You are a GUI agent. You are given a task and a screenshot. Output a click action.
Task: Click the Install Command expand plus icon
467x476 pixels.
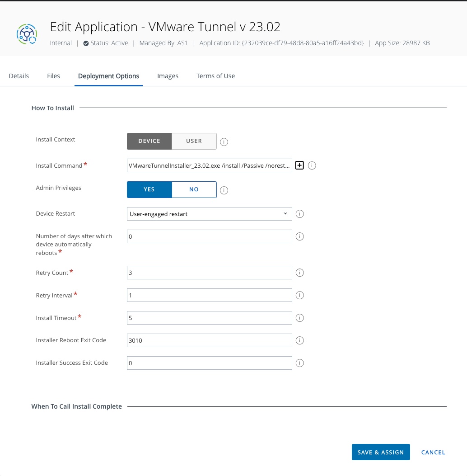[299, 165]
